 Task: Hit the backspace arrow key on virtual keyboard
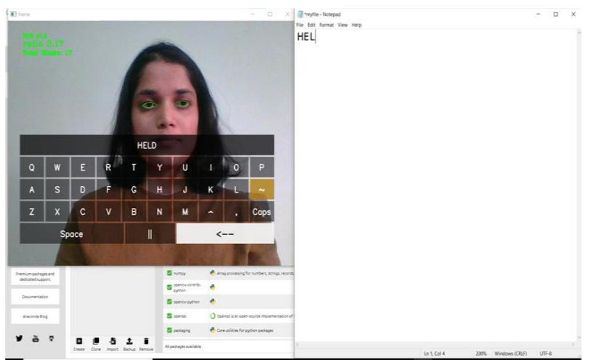tap(225, 233)
